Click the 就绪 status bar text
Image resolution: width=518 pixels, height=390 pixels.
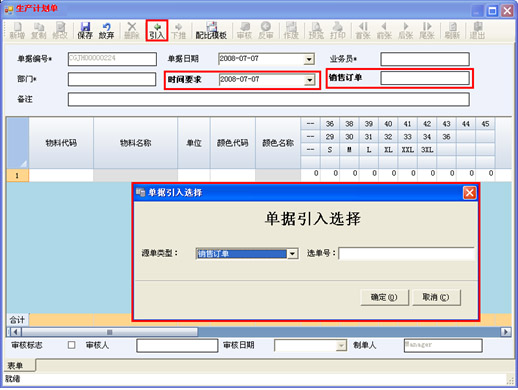(13, 379)
